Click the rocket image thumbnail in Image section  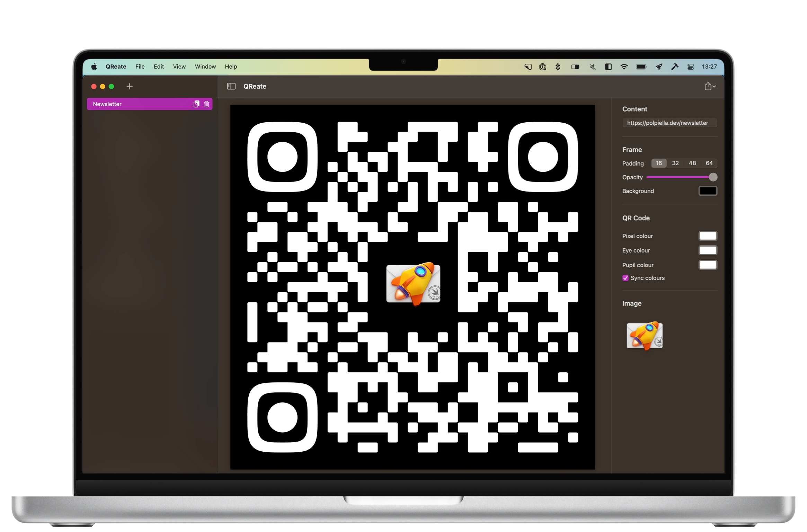coord(645,336)
